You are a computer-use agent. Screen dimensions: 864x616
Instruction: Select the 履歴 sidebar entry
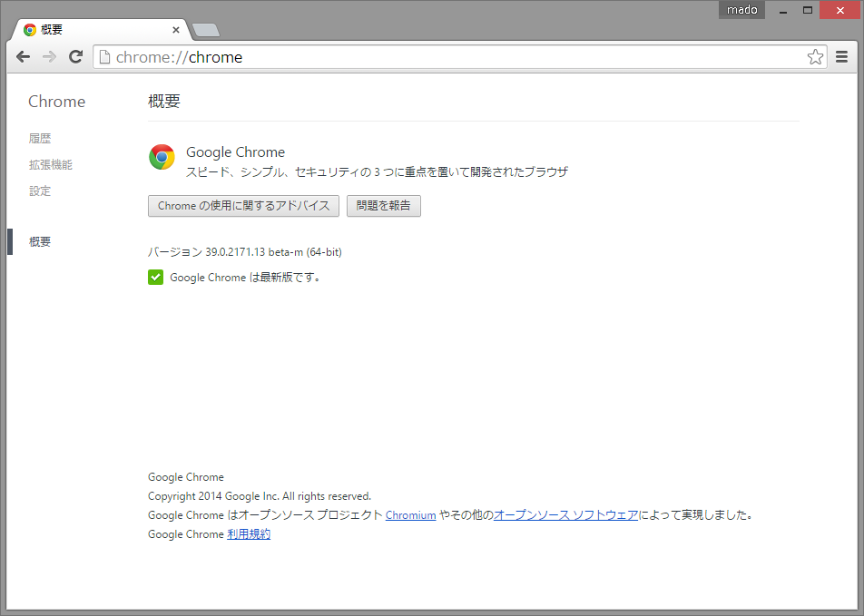[40, 138]
